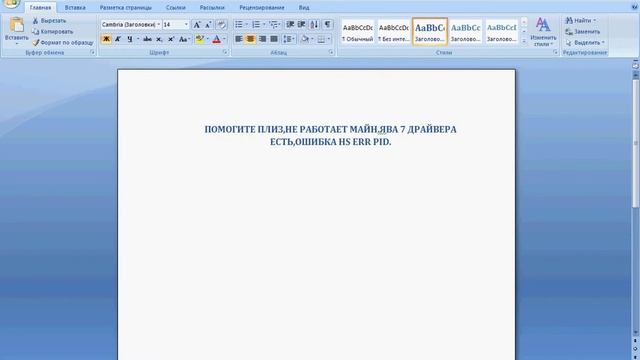Click the Вставить paste icon
640x360 pixels.
(16, 25)
